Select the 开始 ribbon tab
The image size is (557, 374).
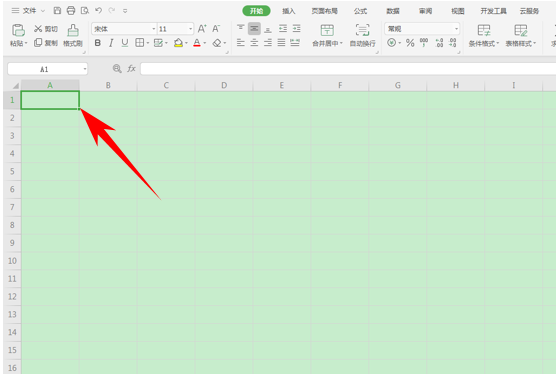tap(256, 11)
